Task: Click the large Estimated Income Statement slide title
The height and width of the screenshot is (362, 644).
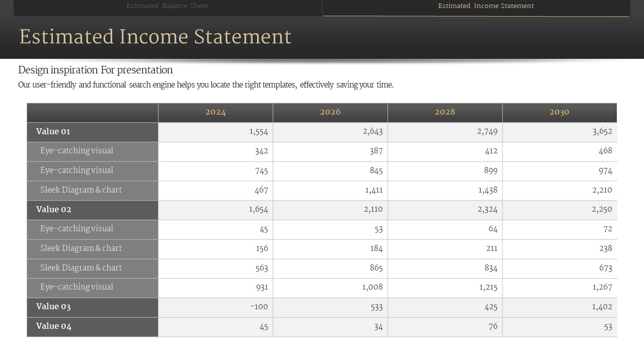Action: pos(155,37)
